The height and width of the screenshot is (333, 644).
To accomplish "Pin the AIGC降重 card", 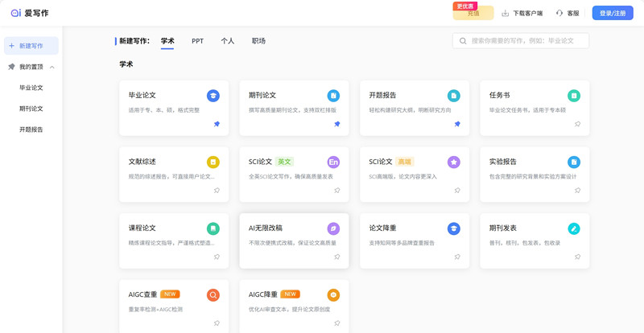I will pos(337,323).
